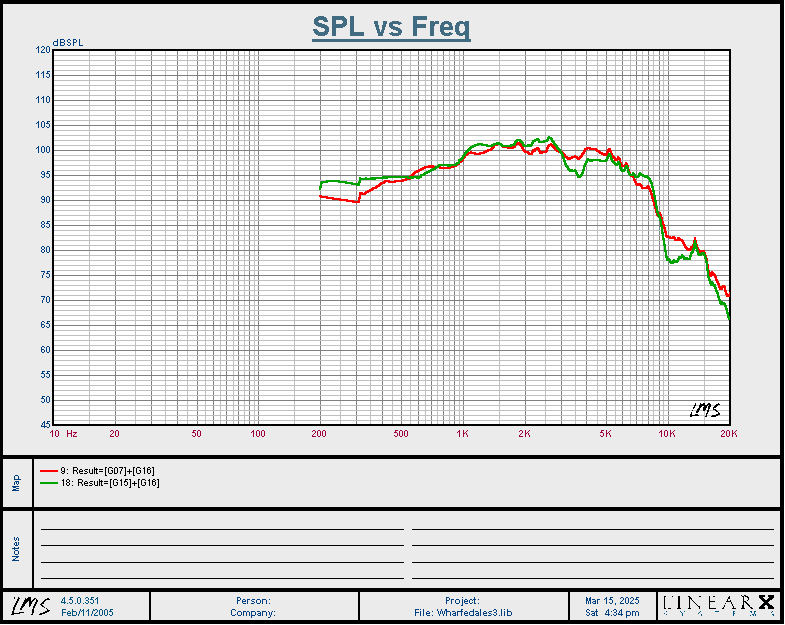Image resolution: width=785 pixels, height=625 pixels.
Task: Click the first line of the Notes area
Action: 221,528
